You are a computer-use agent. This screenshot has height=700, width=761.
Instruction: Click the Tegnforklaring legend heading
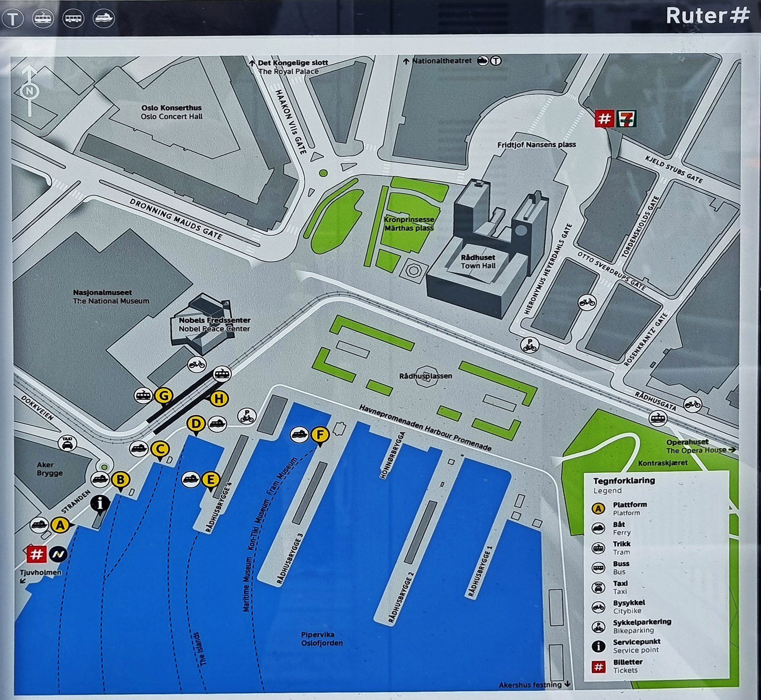pos(624,481)
